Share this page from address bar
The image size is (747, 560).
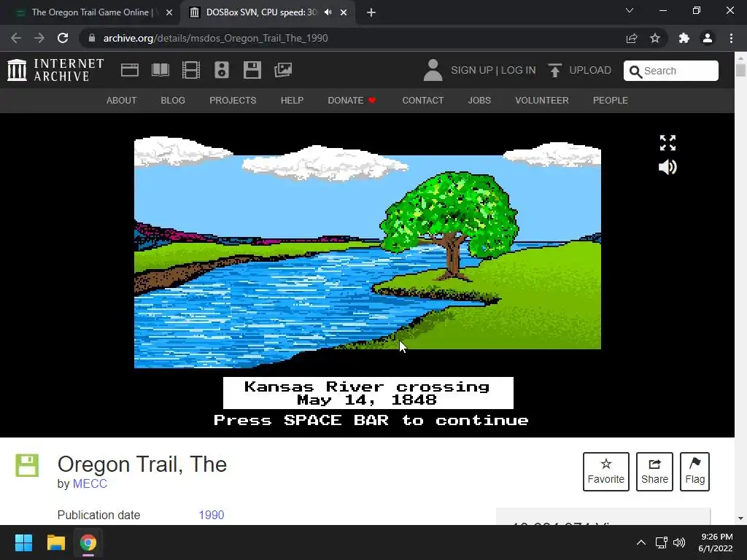pos(632,38)
